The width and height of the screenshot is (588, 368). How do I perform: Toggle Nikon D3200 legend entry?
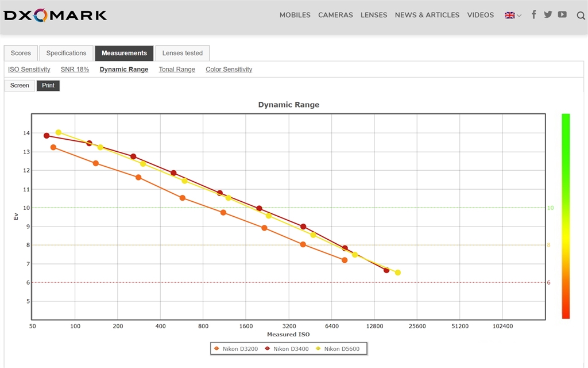pyautogui.click(x=236, y=348)
